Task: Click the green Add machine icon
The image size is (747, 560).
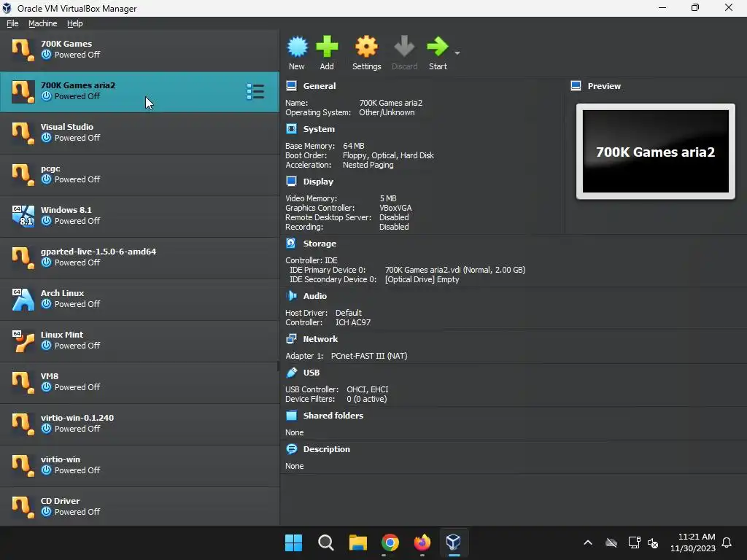Action: pos(327,47)
